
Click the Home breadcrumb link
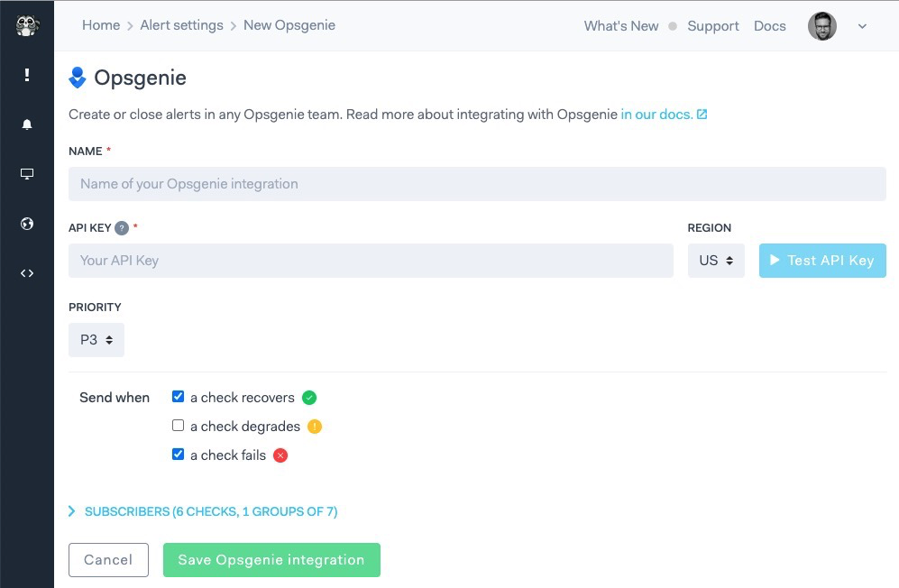pyautogui.click(x=101, y=25)
